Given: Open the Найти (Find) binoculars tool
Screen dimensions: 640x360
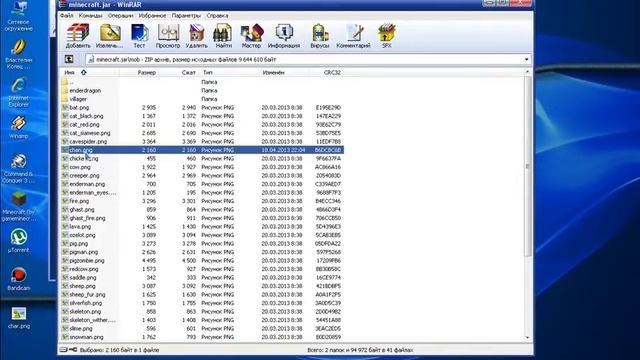Looking at the screenshot, I should [223, 36].
